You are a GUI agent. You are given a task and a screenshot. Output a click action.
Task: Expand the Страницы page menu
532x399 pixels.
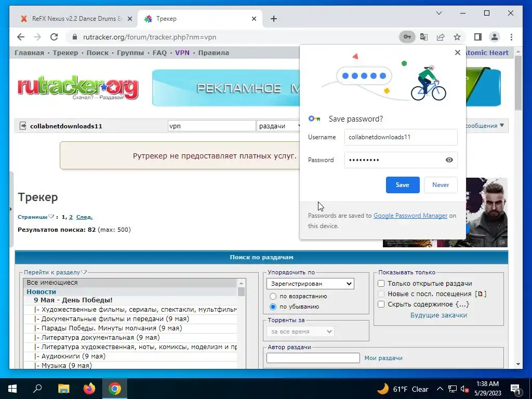[x=36, y=217]
